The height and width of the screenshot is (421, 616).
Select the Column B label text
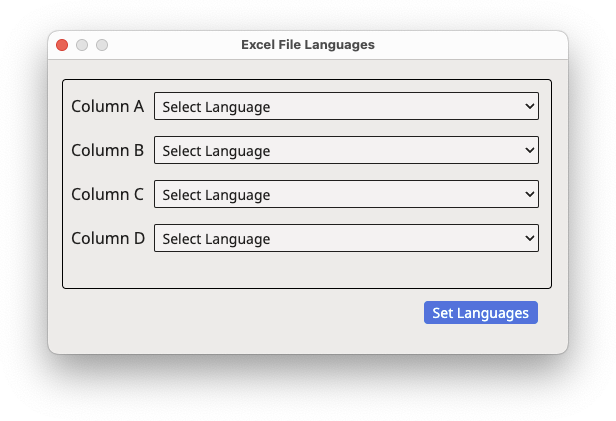coord(107,150)
